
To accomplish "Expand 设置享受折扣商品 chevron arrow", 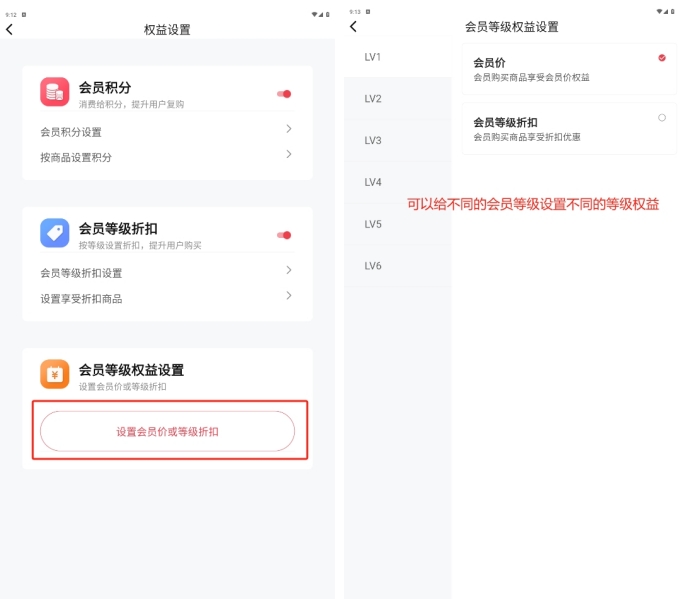I will tap(289, 296).
